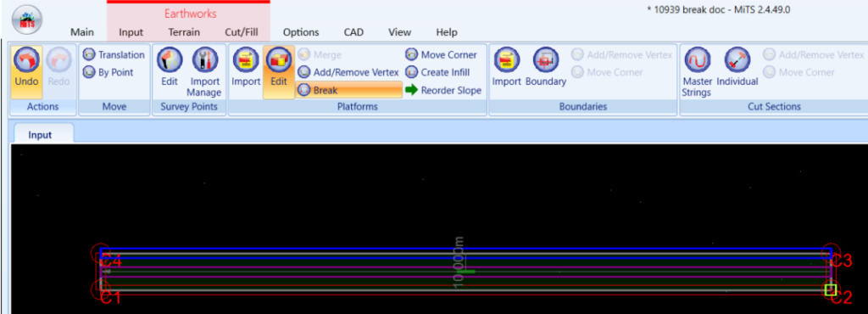This screenshot has width=868, height=314.
Task: Click the Undo icon in Actions
Action: pyautogui.click(x=26, y=59)
